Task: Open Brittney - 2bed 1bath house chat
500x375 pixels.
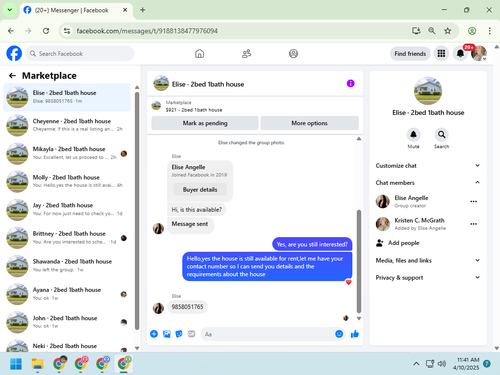Action: tap(67, 238)
